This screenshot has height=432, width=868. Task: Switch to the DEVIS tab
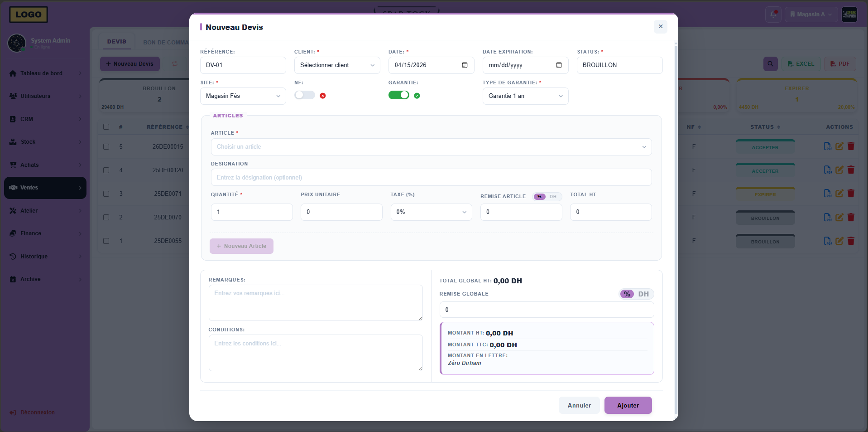click(x=117, y=42)
